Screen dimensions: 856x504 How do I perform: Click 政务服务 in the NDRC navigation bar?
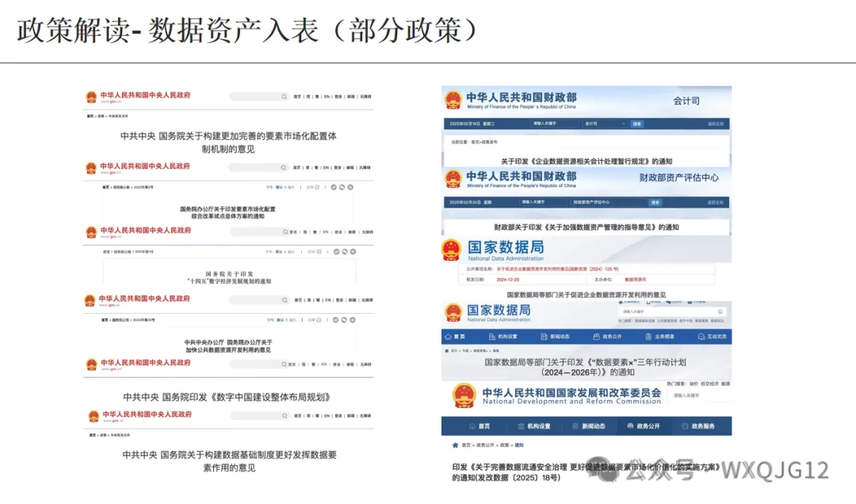(698, 426)
